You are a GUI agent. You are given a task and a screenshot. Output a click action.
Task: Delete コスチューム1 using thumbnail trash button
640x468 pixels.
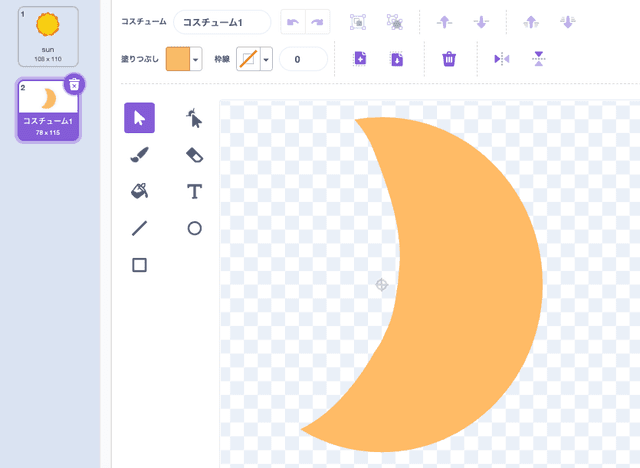click(x=74, y=85)
